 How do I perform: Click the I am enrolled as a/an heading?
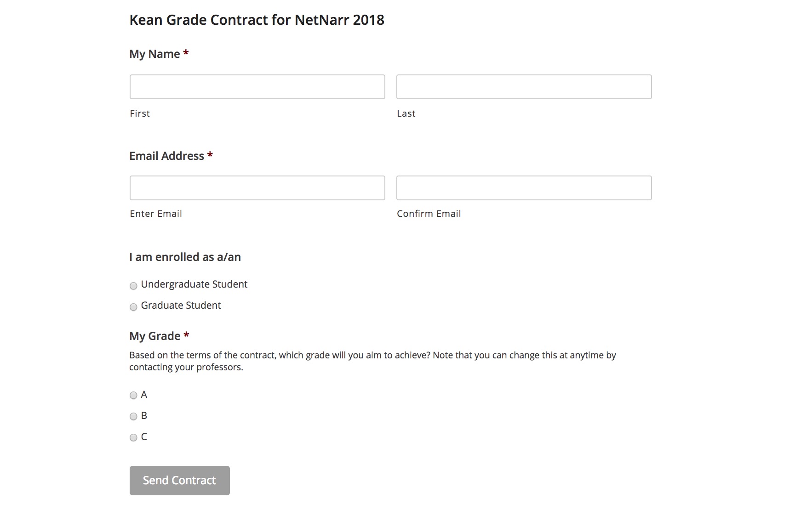coord(185,257)
